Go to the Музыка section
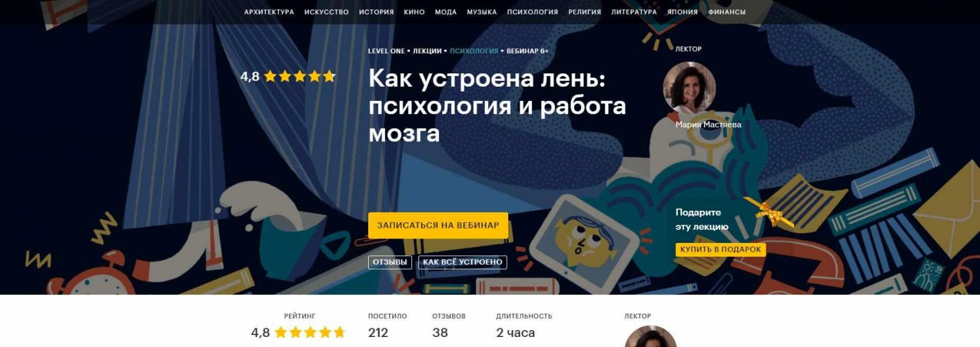 pos(482,12)
